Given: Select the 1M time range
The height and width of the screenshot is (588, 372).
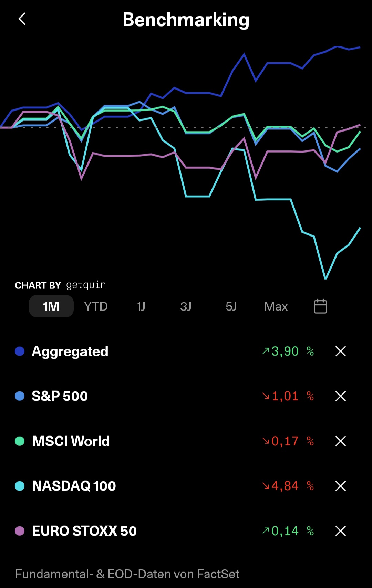Looking at the screenshot, I should point(51,306).
